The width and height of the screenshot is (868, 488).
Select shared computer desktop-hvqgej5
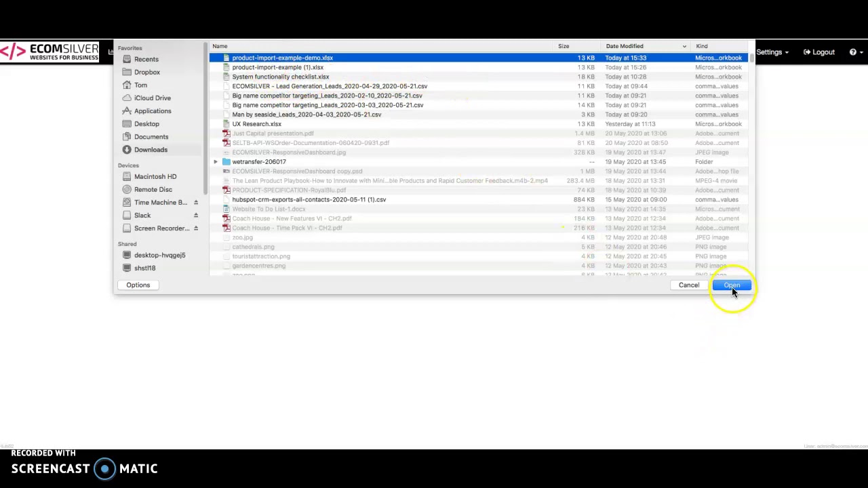pos(159,255)
